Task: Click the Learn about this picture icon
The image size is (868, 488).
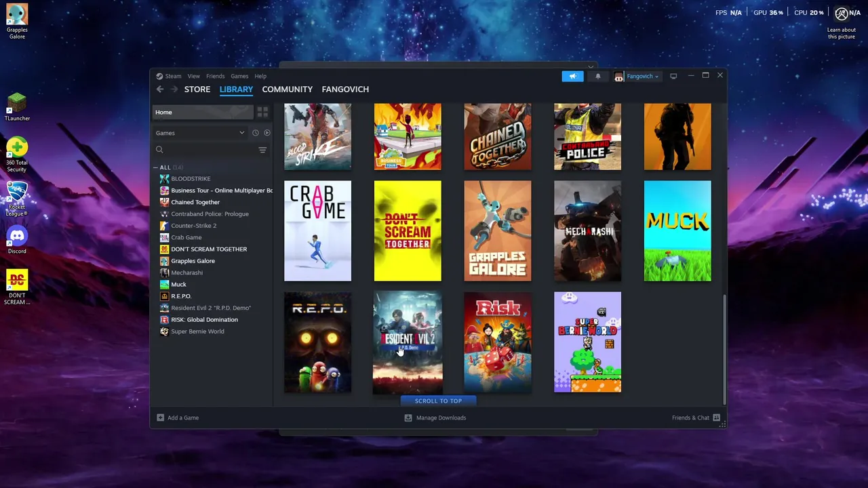Action: [x=842, y=14]
